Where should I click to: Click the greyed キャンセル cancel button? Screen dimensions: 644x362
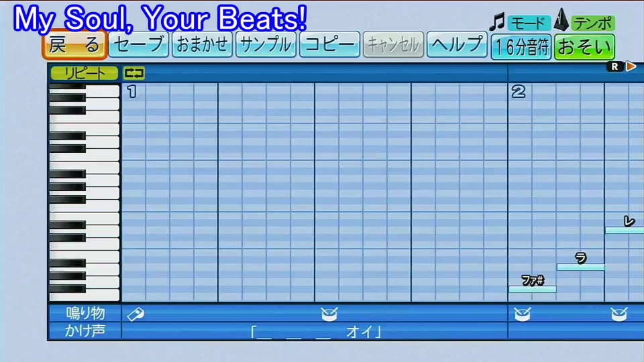(x=393, y=44)
